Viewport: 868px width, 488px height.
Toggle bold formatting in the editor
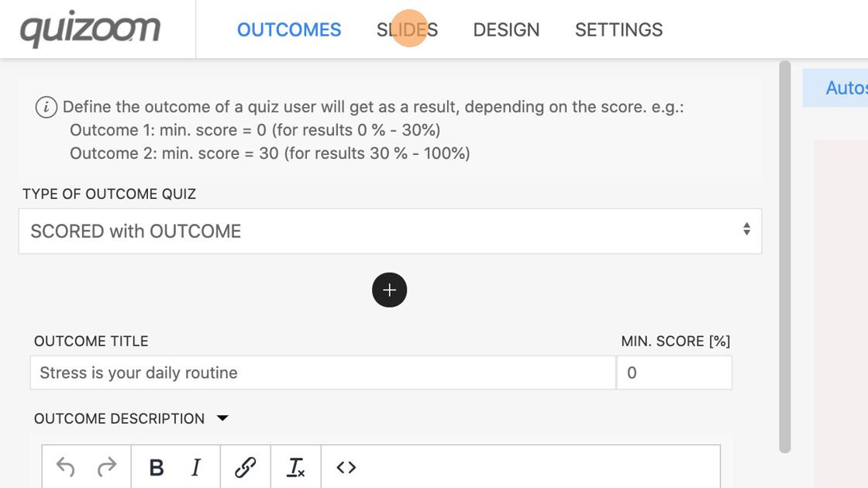click(x=156, y=467)
